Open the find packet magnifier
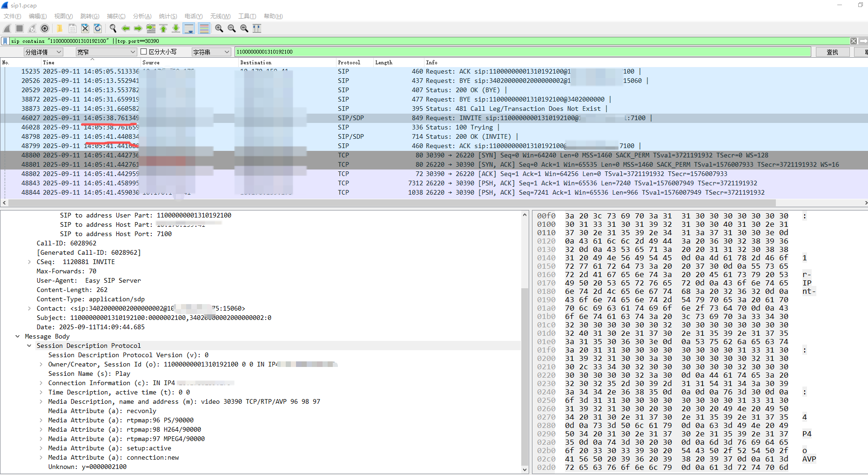Viewport: 868px width, 475px height. point(113,28)
